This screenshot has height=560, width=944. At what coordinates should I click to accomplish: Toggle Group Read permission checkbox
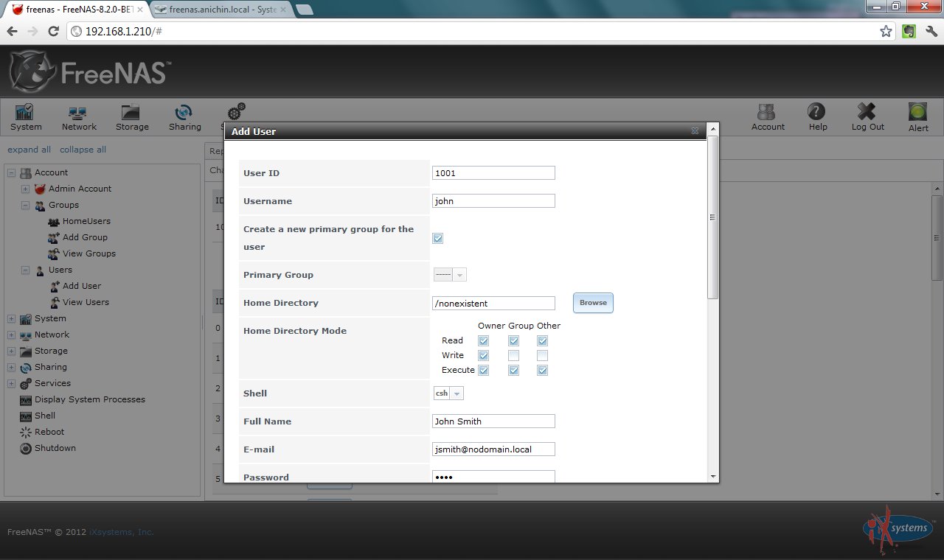(x=513, y=340)
